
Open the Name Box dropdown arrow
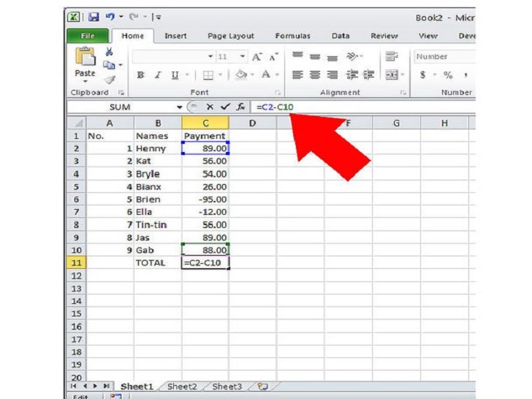179,107
